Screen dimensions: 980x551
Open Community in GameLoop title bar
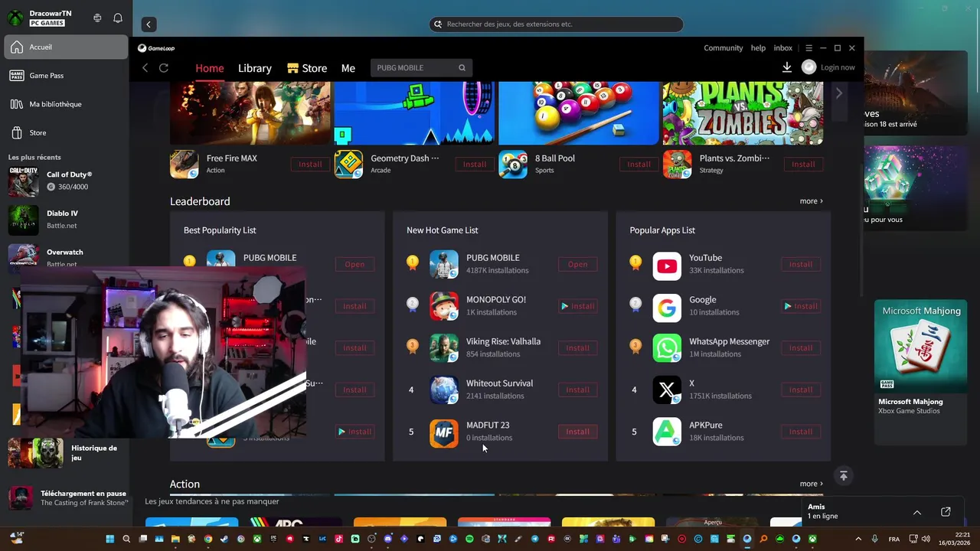724,48
